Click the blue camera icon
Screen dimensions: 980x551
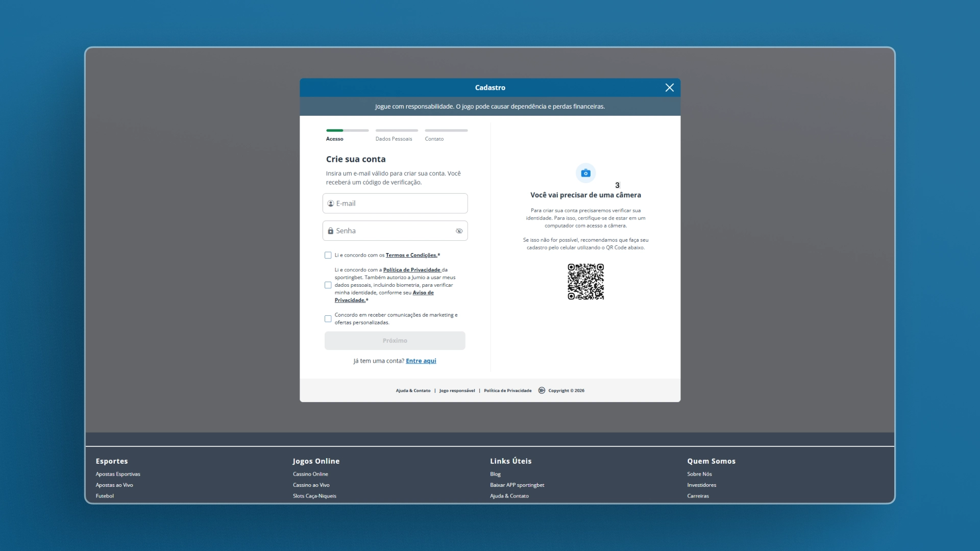[585, 173]
